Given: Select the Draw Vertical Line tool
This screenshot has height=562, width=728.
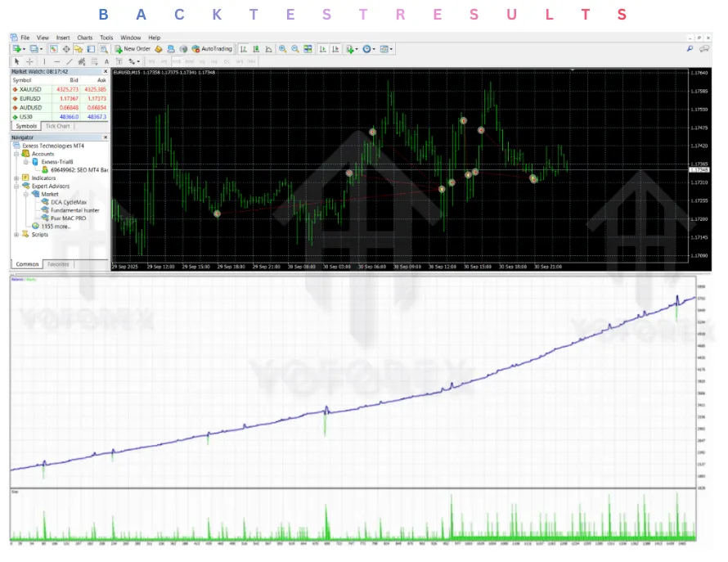Looking at the screenshot, I should (x=44, y=61).
